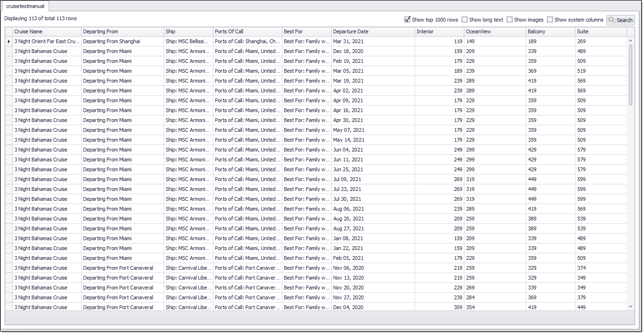Click the current row indicator arrow
This screenshot has height=334, width=644.
(8, 41)
